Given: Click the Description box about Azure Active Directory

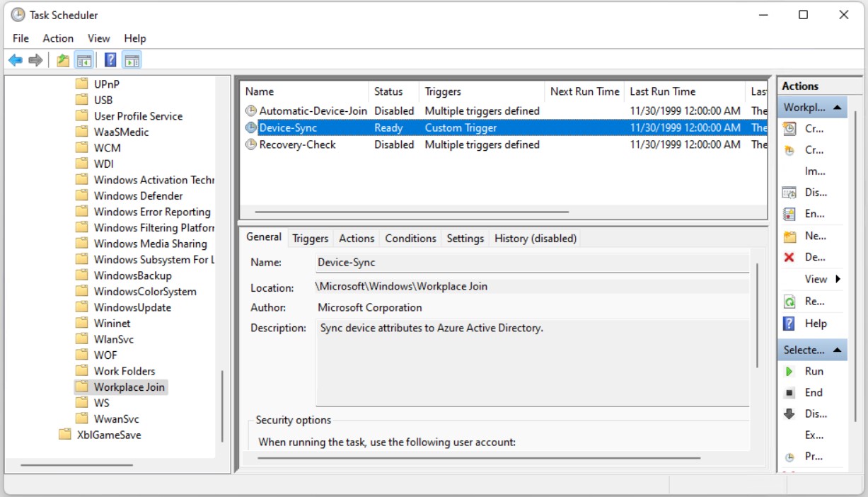Looking at the screenshot, I should click(533, 362).
